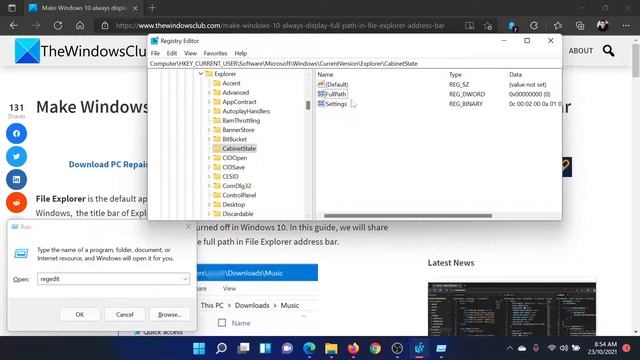Click the Data column header
The image size is (640, 360).
(x=515, y=74)
